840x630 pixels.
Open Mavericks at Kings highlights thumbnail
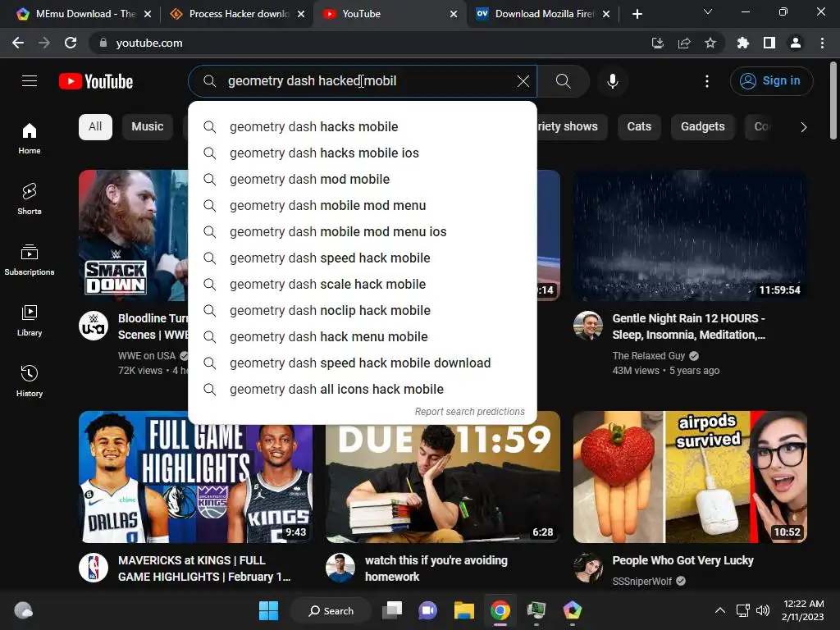[196, 477]
